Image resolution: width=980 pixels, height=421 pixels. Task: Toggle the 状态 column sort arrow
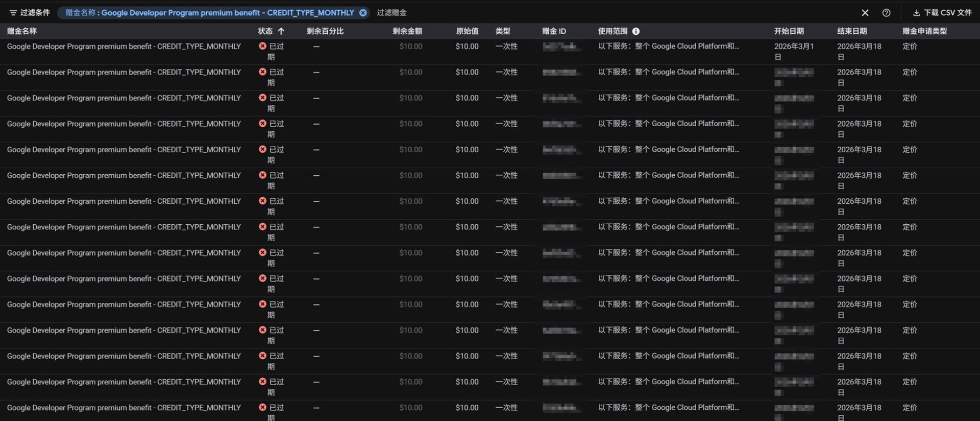[281, 31]
